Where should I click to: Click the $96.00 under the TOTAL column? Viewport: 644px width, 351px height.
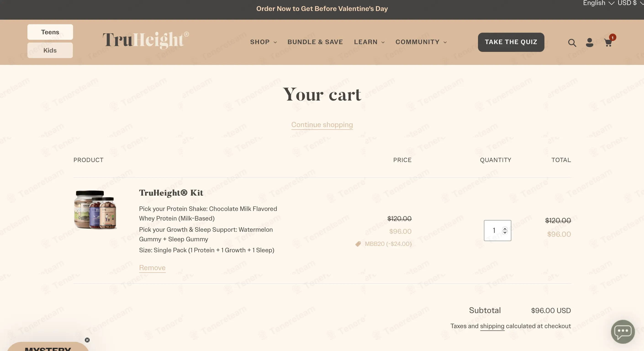(x=559, y=234)
